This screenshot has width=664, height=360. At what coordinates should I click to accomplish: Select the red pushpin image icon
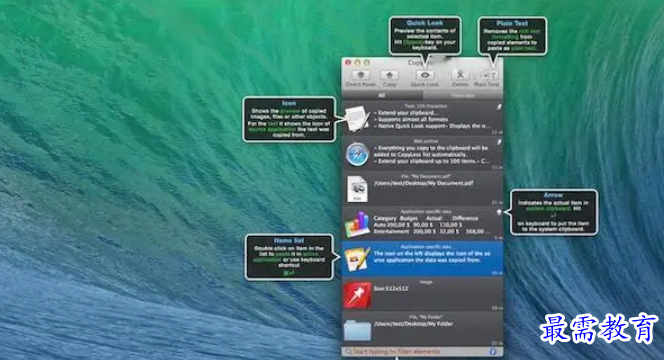tap(357, 295)
